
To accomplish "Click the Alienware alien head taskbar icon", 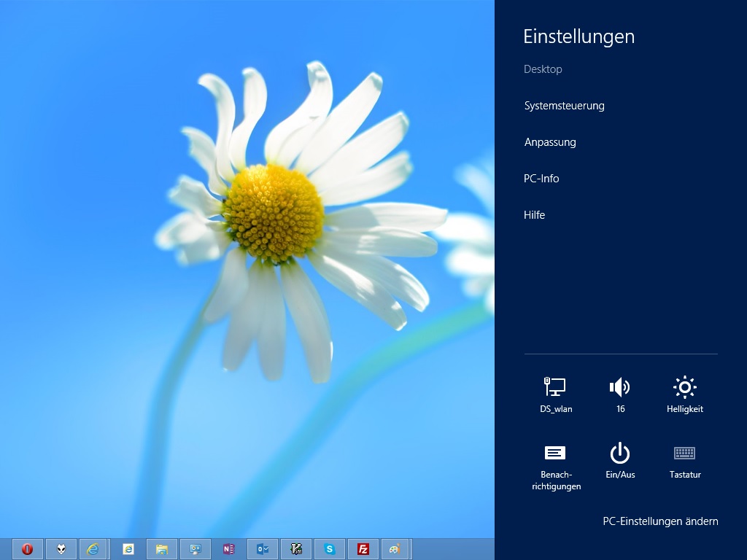I will pyautogui.click(x=61, y=549).
